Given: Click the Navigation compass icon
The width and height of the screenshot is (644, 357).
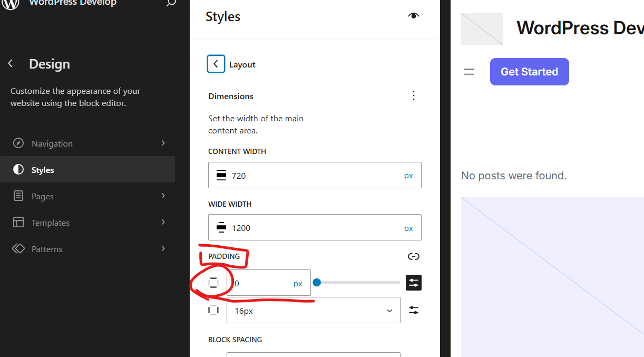Looking at the screenshot, I should click(18, 143).
